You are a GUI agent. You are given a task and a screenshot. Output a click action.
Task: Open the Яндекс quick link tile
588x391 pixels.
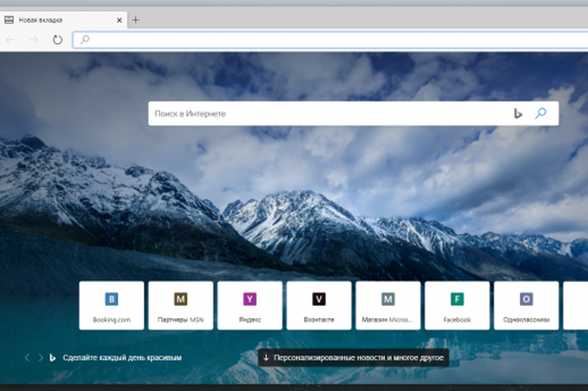coord(250,306)
